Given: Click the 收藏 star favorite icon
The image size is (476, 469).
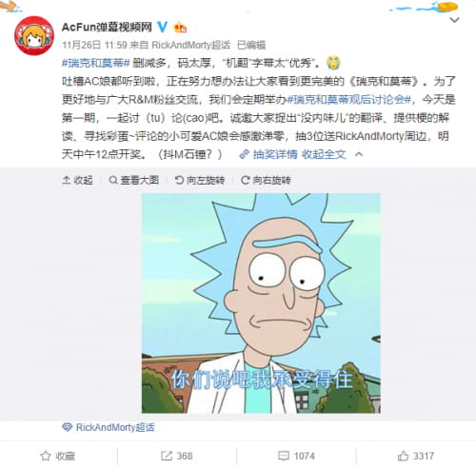Looking at the screenshot, I should (x=46, y=456).
